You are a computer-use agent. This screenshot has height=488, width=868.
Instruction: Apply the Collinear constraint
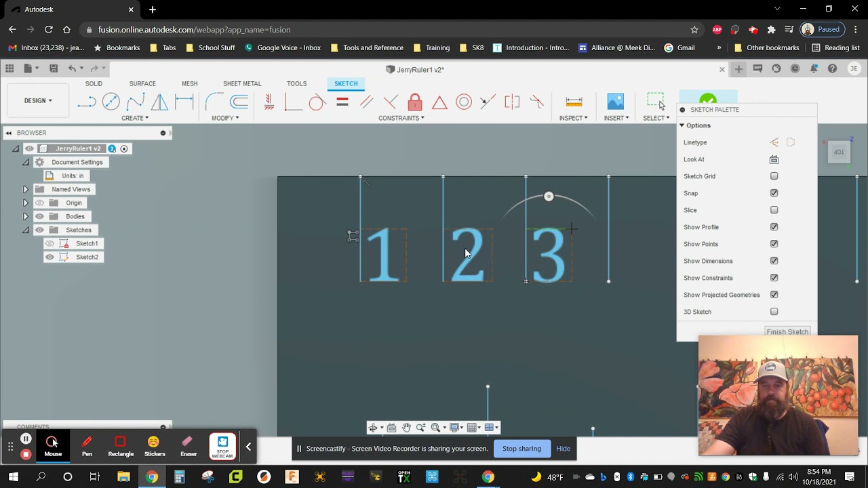488,102
